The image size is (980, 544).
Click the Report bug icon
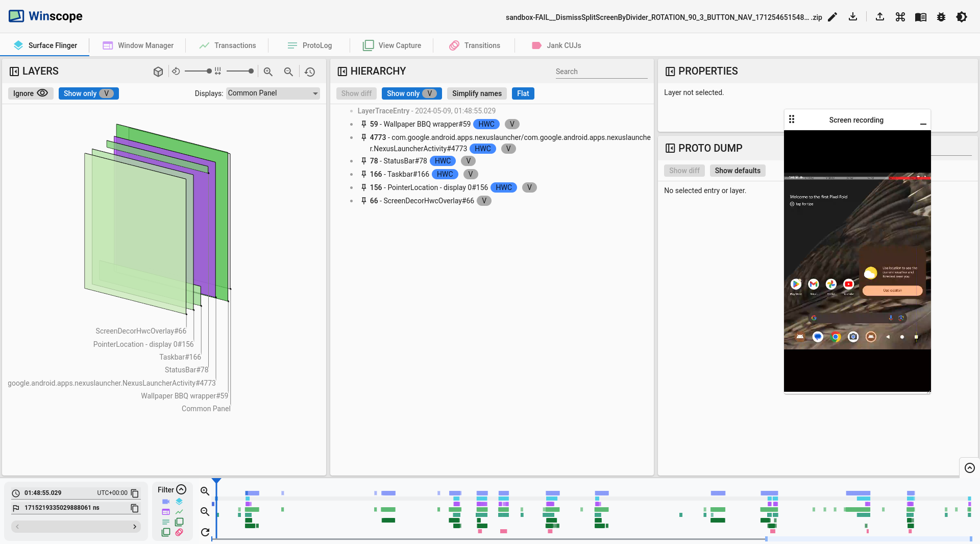pyautogui.click(x=941, y=17)
